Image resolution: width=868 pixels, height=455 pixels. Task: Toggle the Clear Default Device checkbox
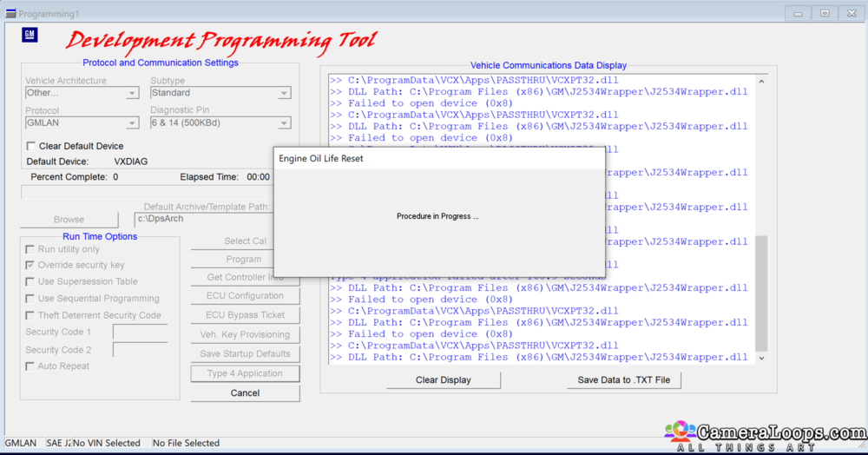pyautogui.click(x=31, y=146)
